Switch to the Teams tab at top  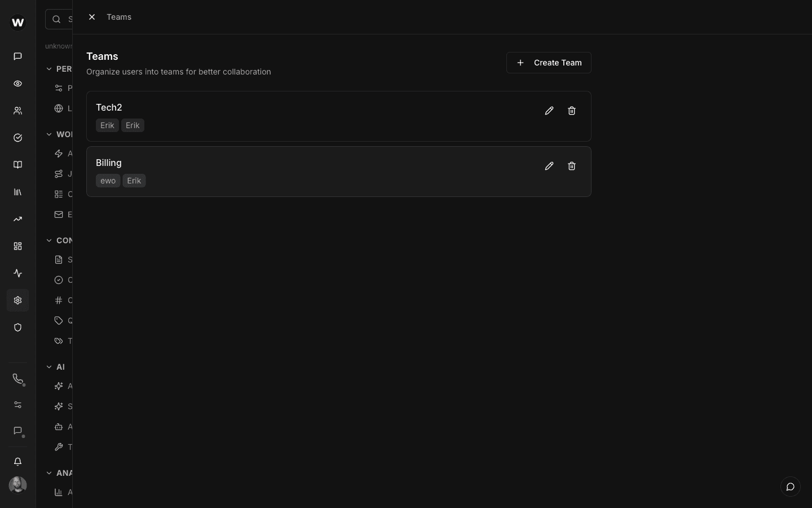(118, 17)
